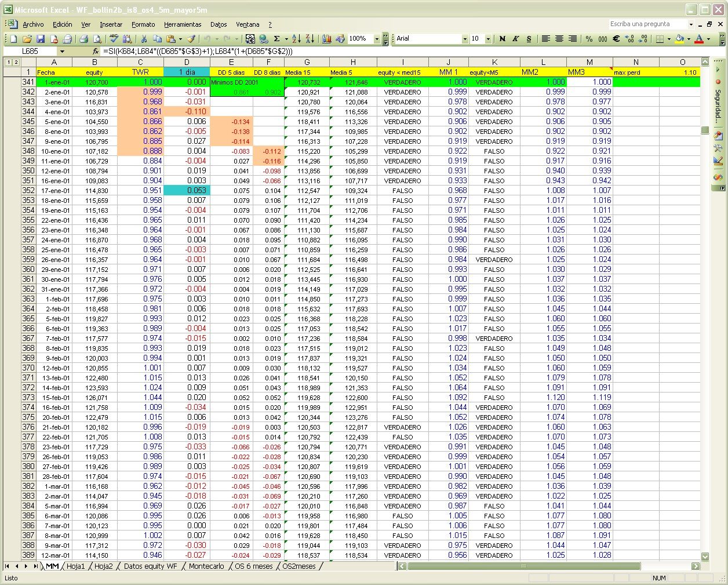
Task: Toggle italic formatting (K button)
Action: pos(515,39)
